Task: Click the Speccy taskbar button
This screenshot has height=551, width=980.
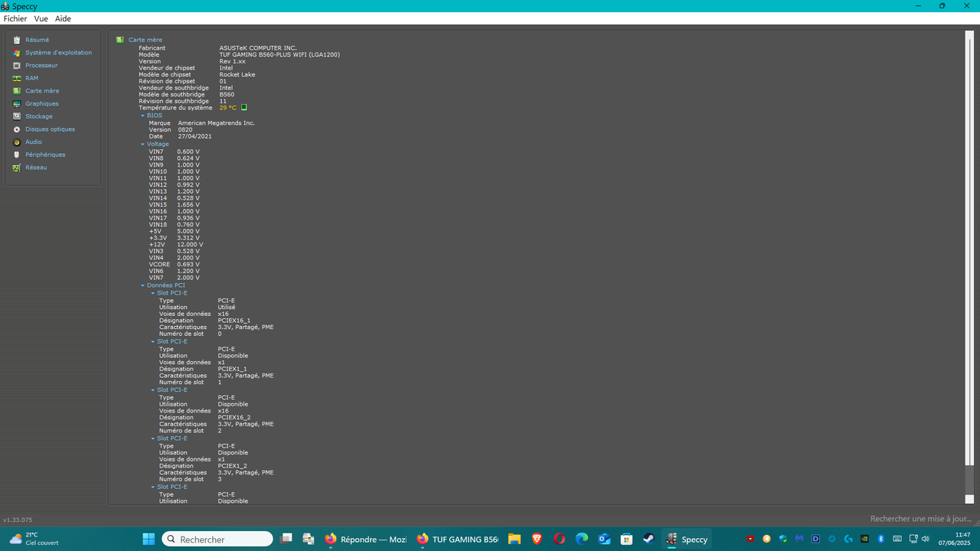Action: 687,539
